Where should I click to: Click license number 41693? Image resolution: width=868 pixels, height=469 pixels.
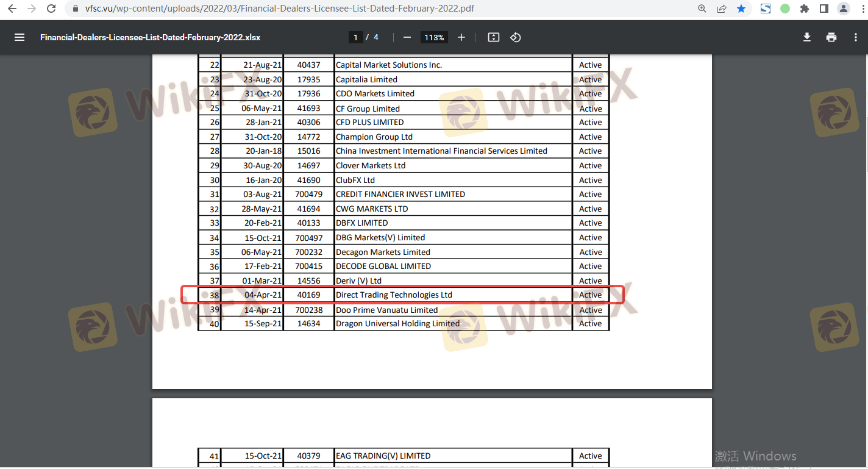click(308, 109)
